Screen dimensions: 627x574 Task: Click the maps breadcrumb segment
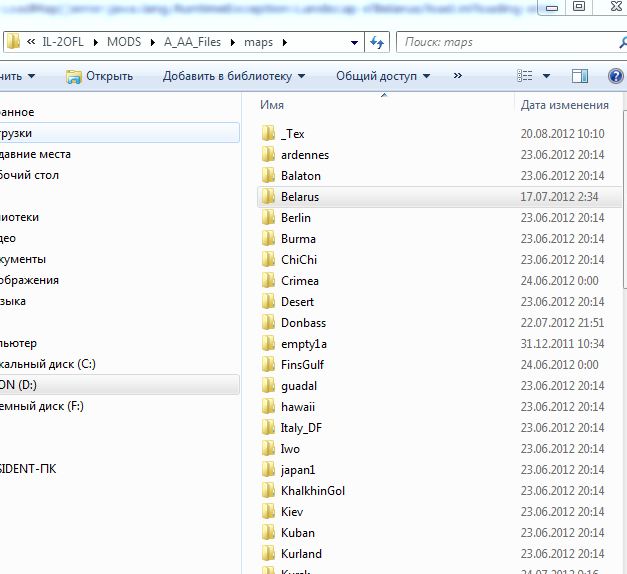pos(258,42)
